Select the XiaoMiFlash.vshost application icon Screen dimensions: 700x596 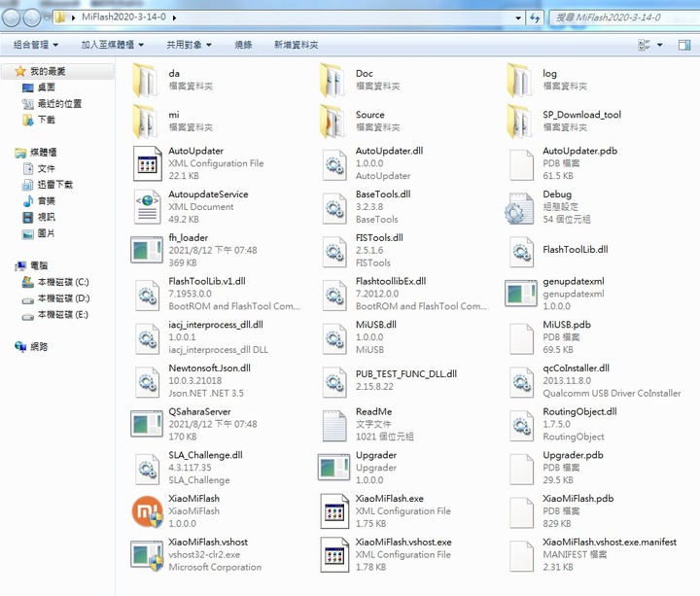tap(147, 555)
